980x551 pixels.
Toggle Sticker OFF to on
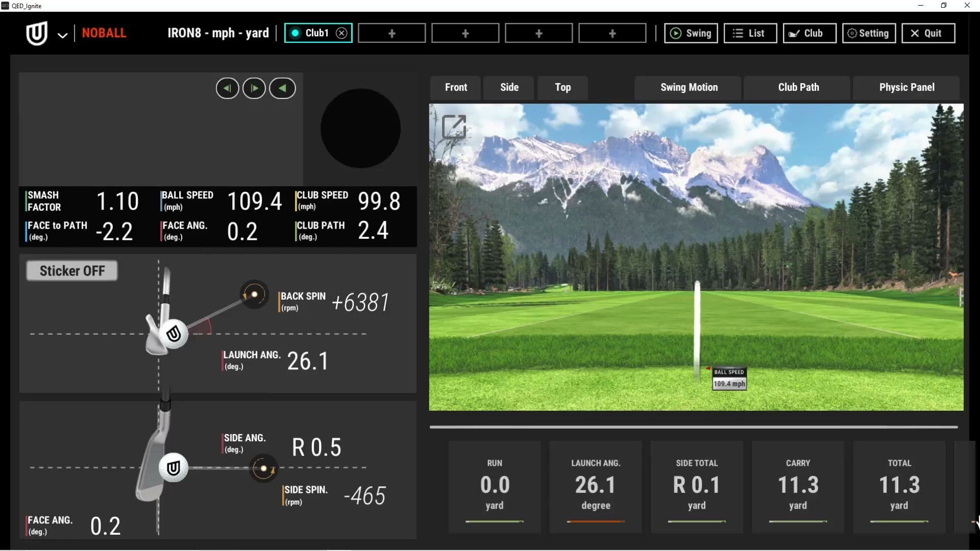(71, 270)
